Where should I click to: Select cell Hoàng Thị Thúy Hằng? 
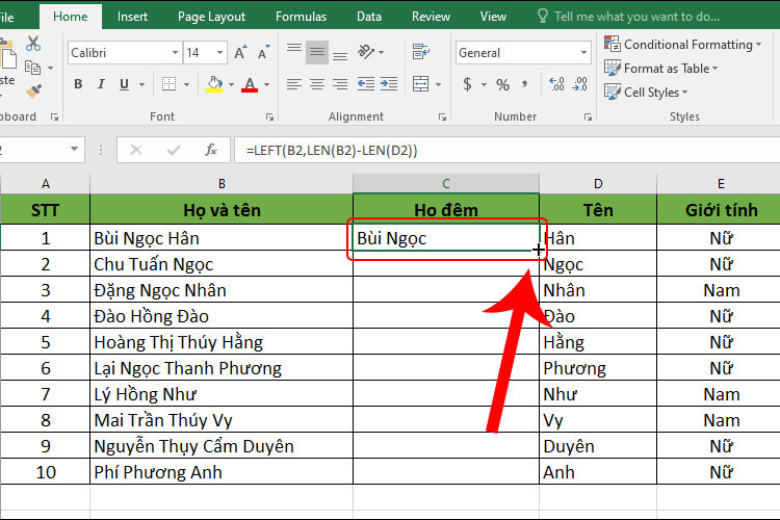click(x=221, y=342)
